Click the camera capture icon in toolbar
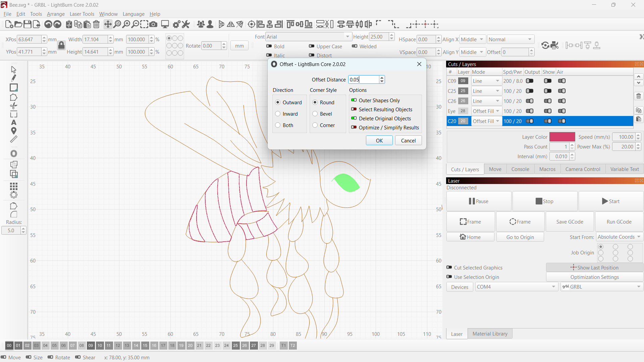Screen dimensions: 644x362 coord(153,24)
